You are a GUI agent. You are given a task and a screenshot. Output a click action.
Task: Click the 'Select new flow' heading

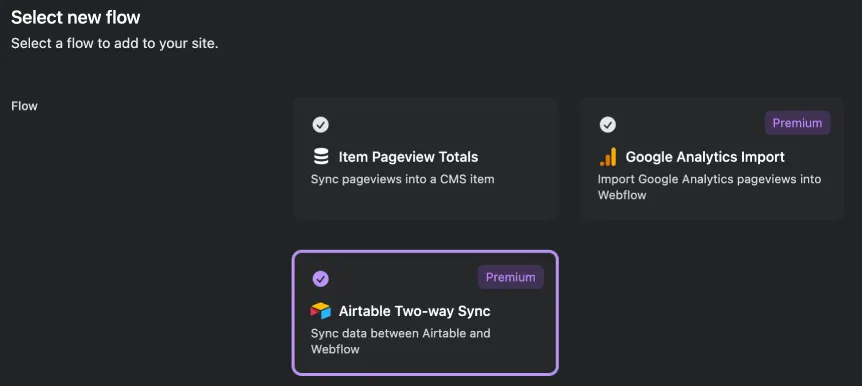point(76,18)
